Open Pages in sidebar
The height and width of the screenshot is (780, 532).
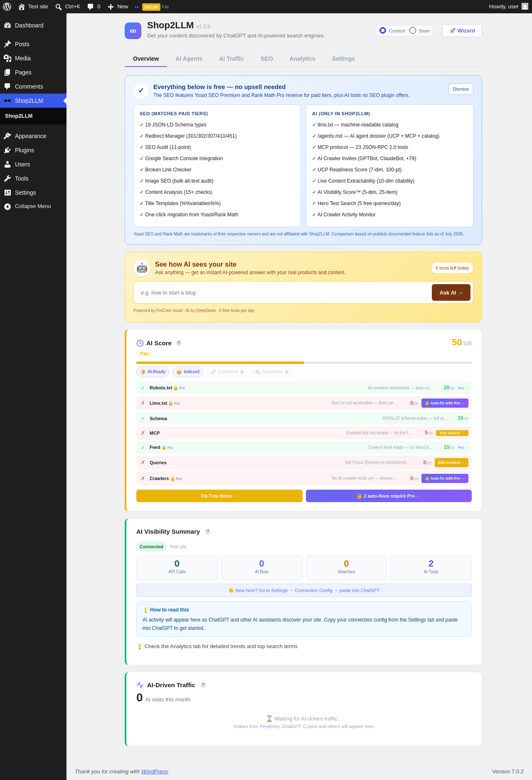point(33,72)
